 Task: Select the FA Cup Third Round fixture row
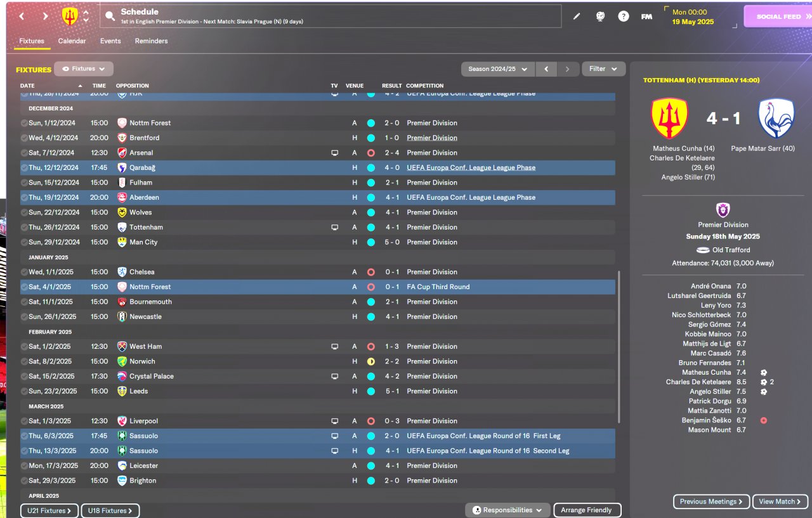point(317,287)
